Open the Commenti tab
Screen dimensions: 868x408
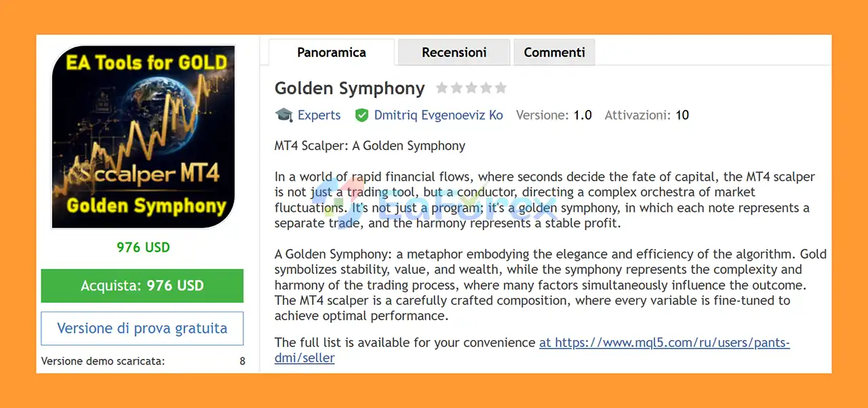point(554,52)
